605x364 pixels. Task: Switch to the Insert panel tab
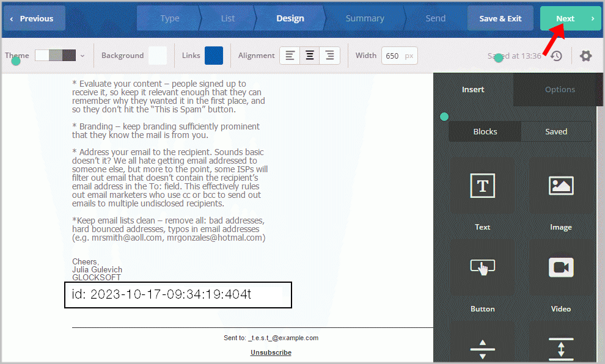(473, 89)
